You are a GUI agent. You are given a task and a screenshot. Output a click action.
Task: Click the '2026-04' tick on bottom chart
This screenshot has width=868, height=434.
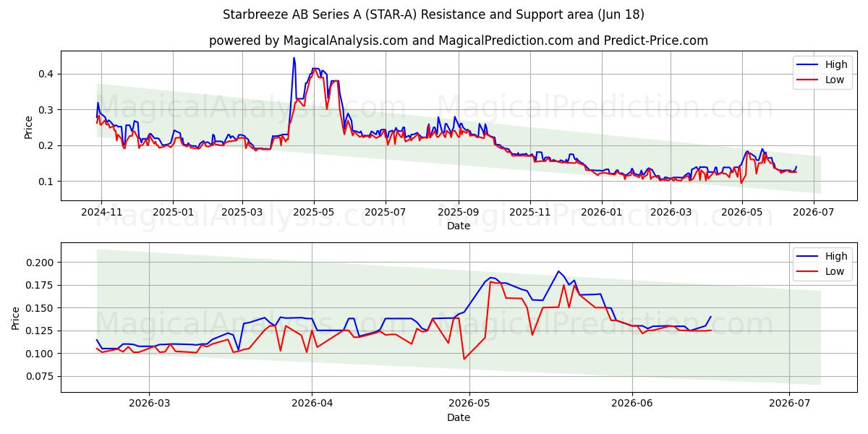tap(312, 404)
